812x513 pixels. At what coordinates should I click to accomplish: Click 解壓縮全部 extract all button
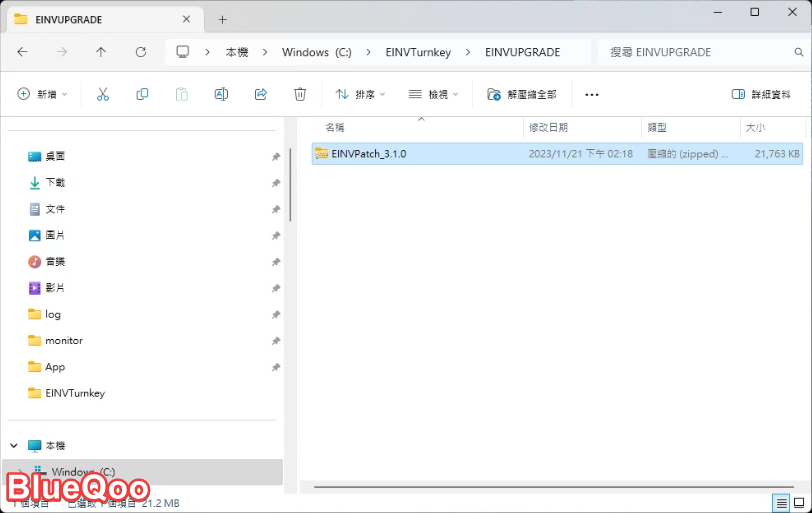coord(521,94)
